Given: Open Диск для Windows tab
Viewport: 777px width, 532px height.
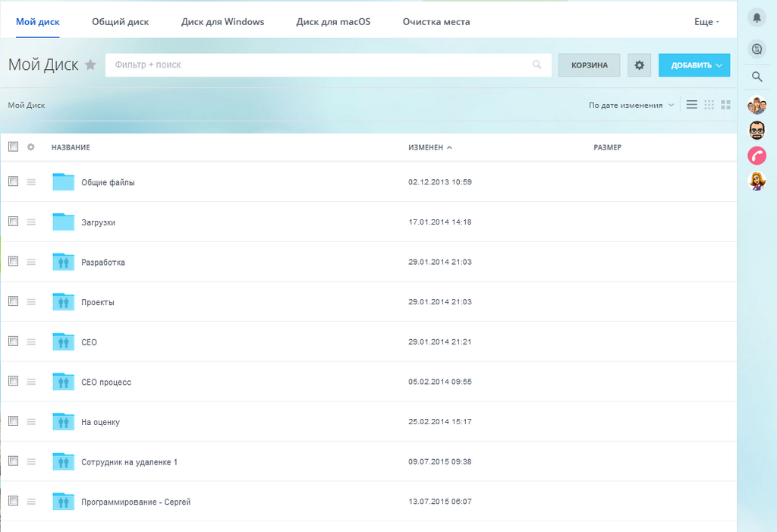Looking at the screenshot, I should [222, 22].
